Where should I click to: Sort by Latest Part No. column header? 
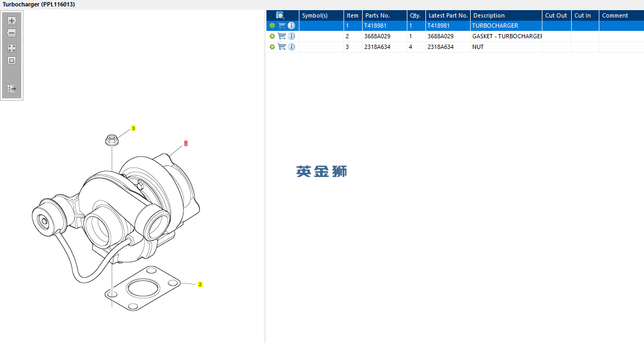448,15
